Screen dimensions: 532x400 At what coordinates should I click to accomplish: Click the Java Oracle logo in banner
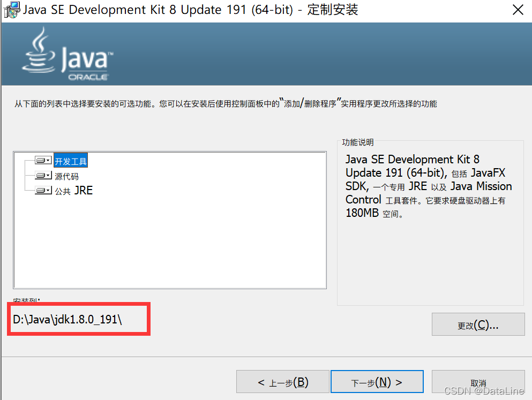[x=68, y=54]
